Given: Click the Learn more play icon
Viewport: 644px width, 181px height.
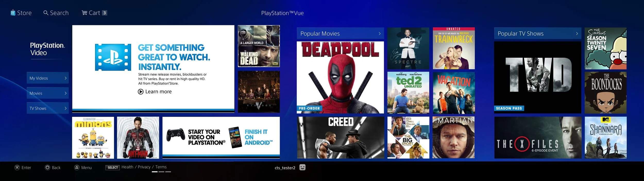Looking at the screenshot, I should [x=141, y=92].
